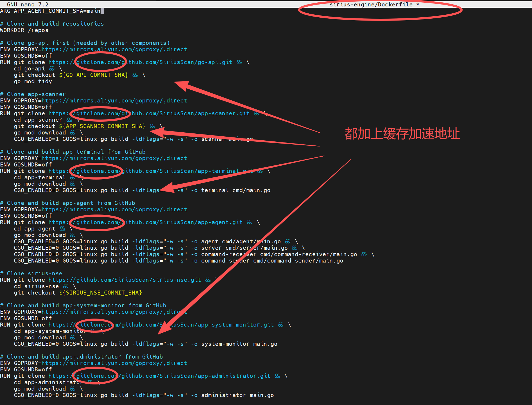Click the app-agent.git clone URL
Image resolution: width=532 pixels, height=405 pixels.
(145, 222)
